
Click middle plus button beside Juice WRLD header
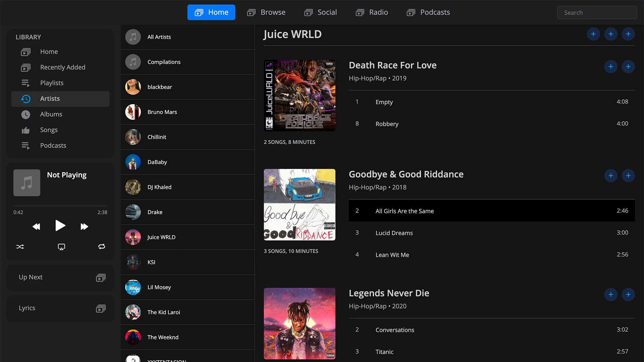point(611,34)
